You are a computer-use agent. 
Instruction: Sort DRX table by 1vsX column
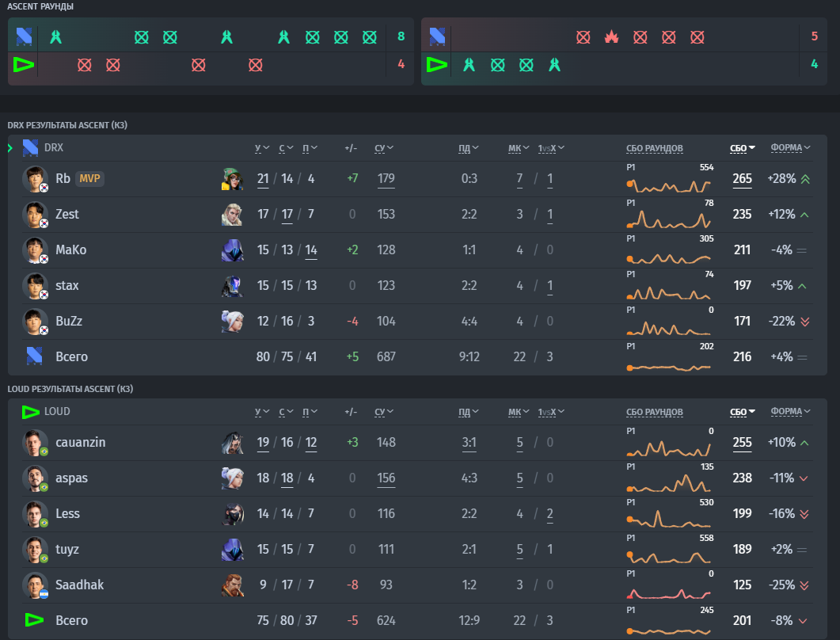551,148
